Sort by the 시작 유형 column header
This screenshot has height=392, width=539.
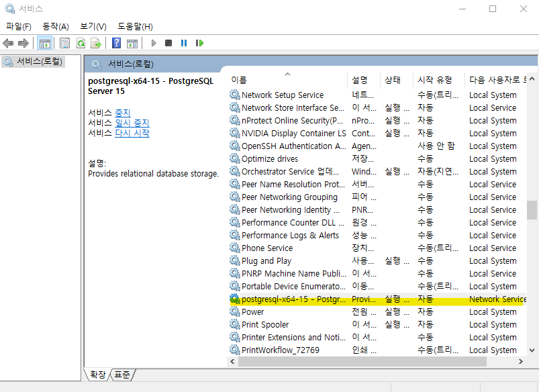point(438,80)
